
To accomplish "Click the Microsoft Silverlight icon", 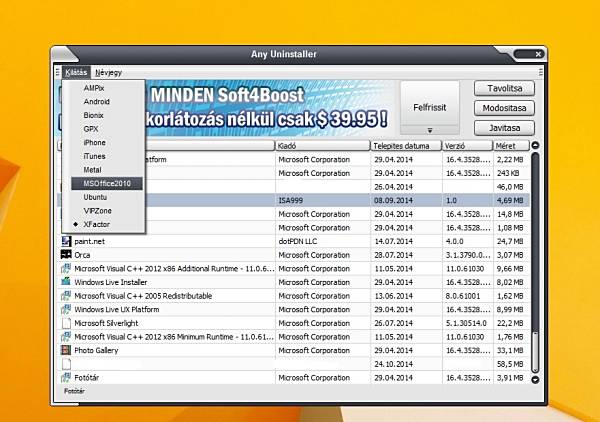I will [x=66, y=323].
